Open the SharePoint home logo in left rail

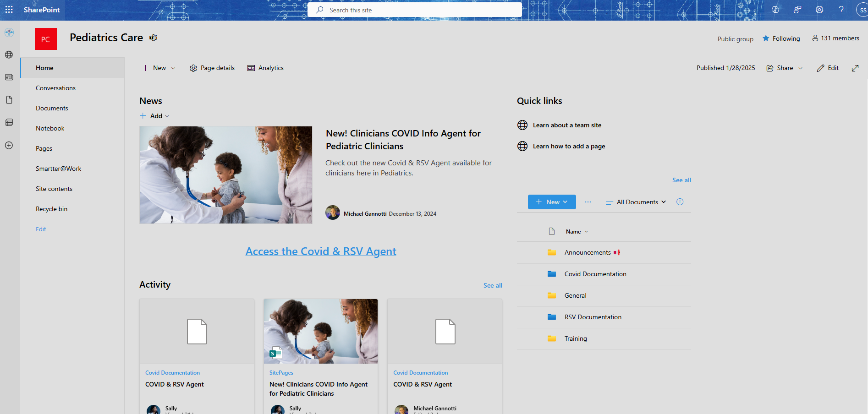[9, 33]
